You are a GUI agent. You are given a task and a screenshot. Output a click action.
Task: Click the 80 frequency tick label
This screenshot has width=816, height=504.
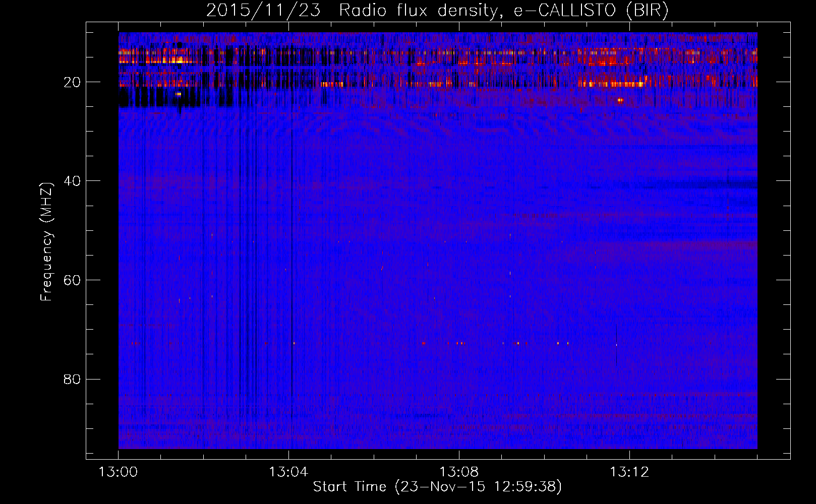[73, 379]
